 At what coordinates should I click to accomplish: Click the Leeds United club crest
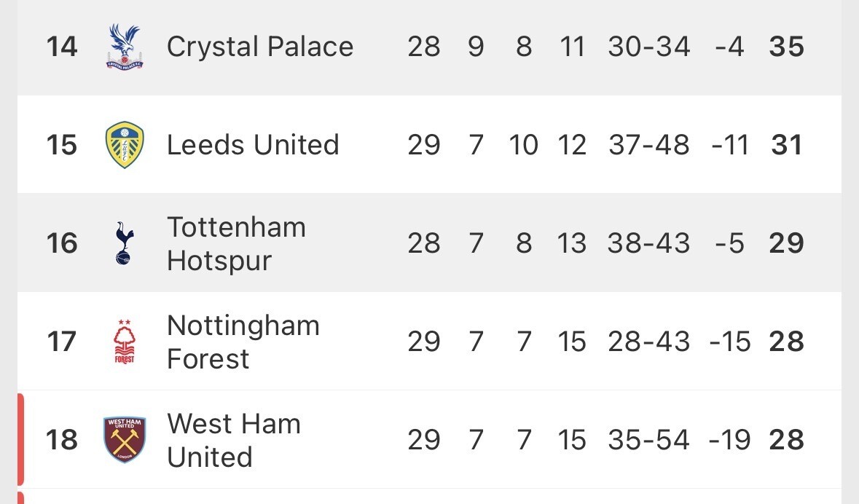125,145
